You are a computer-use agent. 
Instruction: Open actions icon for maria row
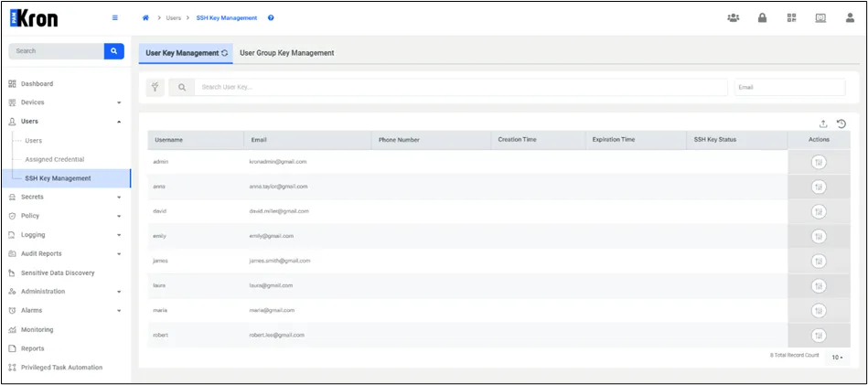pos(819,311)
